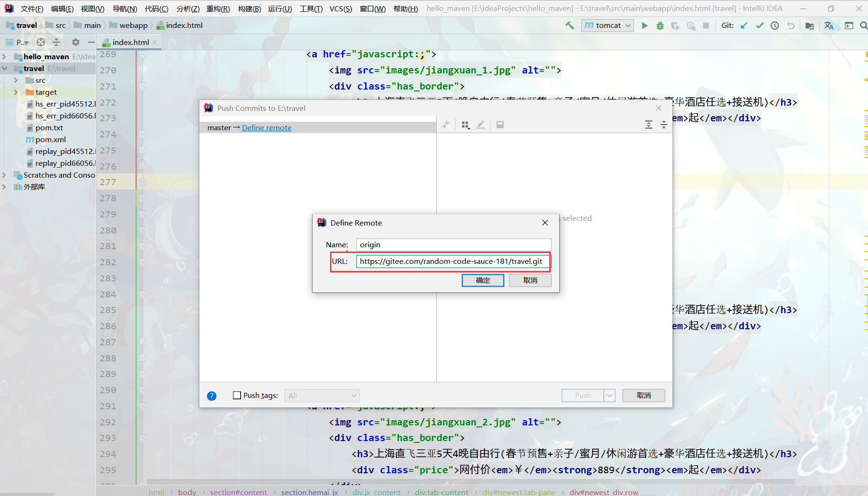868x496 pixels.
Task: Run with coverage icon
Action: pos(675,26)
